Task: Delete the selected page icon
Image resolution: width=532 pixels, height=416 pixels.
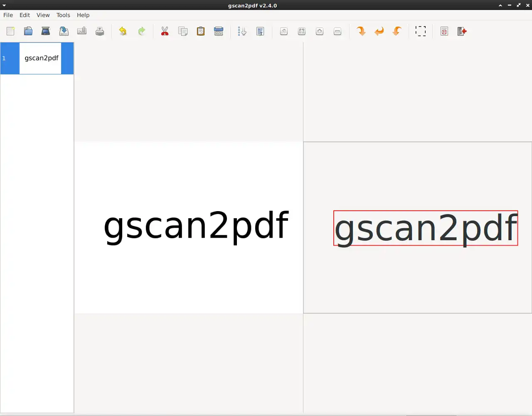Action: (219, 31)
